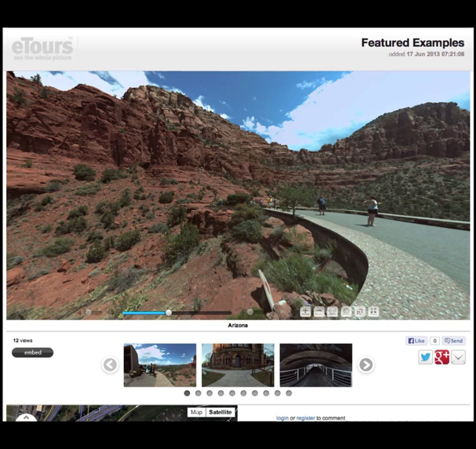
Task: Go to next thumbnails with right arrow
Action: (366, 365)
